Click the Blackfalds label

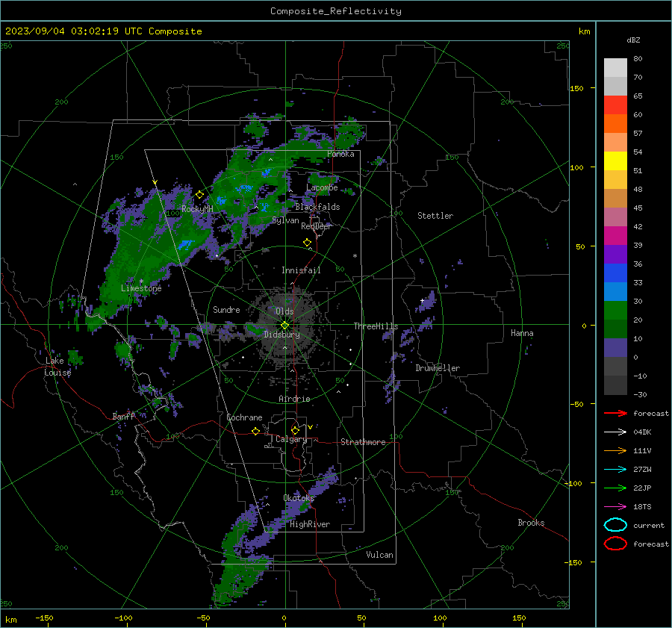click(x=317, y=207)
